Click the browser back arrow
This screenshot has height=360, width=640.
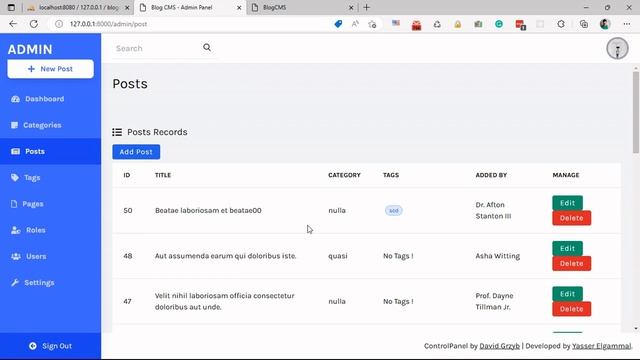coord(13,24)
